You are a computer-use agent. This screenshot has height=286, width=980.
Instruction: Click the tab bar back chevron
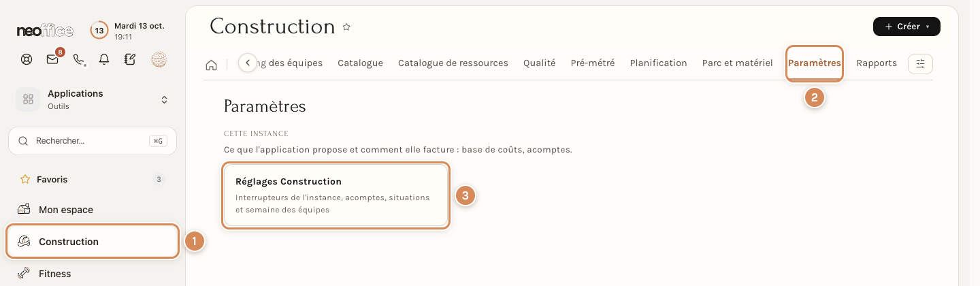tap(248, 63)
